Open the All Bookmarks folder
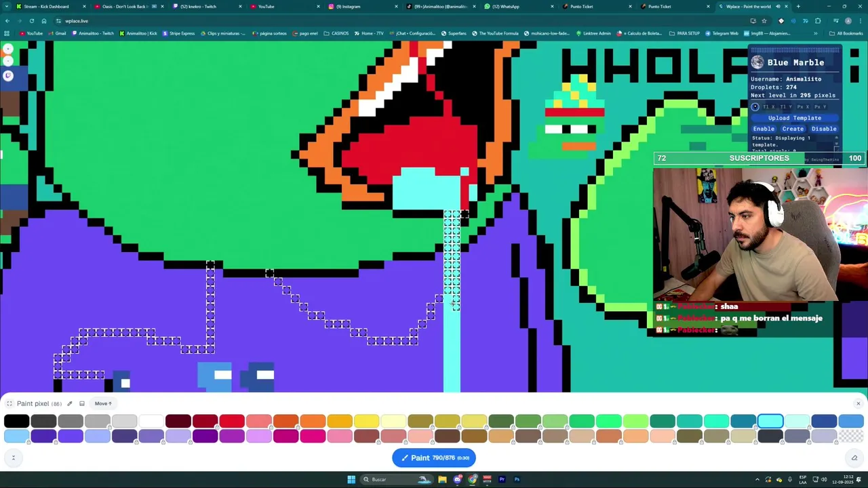 click(846, 33)
